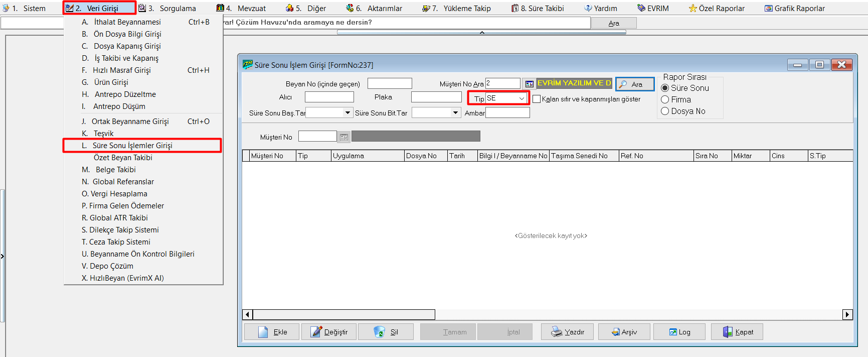Click the Yazdır printer button

click(567, 332)
